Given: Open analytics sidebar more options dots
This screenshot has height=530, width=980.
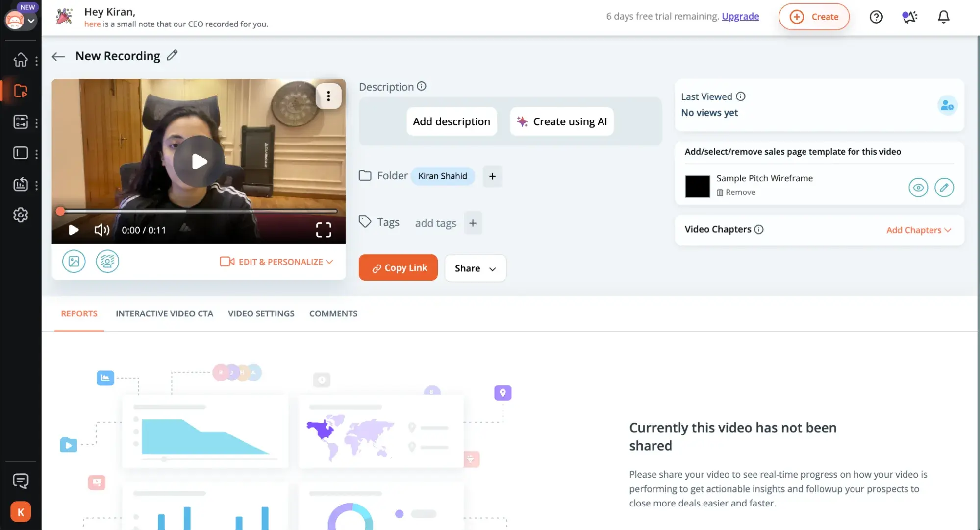Looking at the screenshot, I should tap(36, 186).
